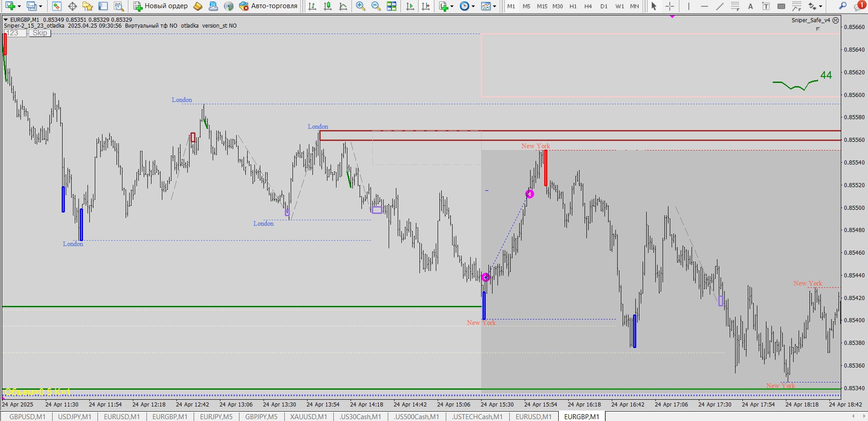The width and height of the screenshot is (868, 421).
Task: Click the zoom out magnifier icon
Action: 375,6
